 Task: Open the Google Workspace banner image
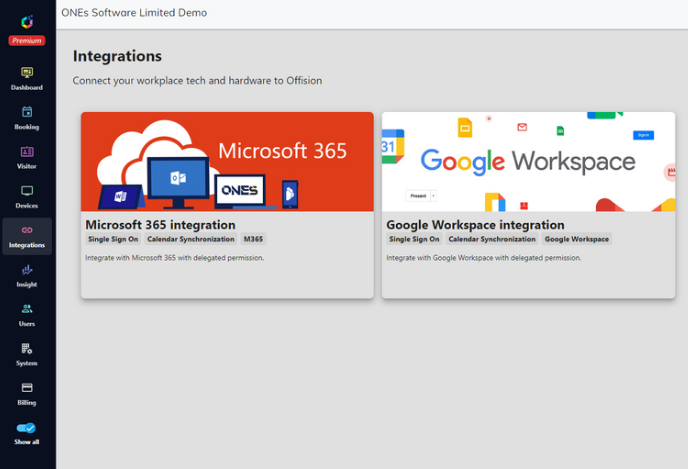pos(528,161)
